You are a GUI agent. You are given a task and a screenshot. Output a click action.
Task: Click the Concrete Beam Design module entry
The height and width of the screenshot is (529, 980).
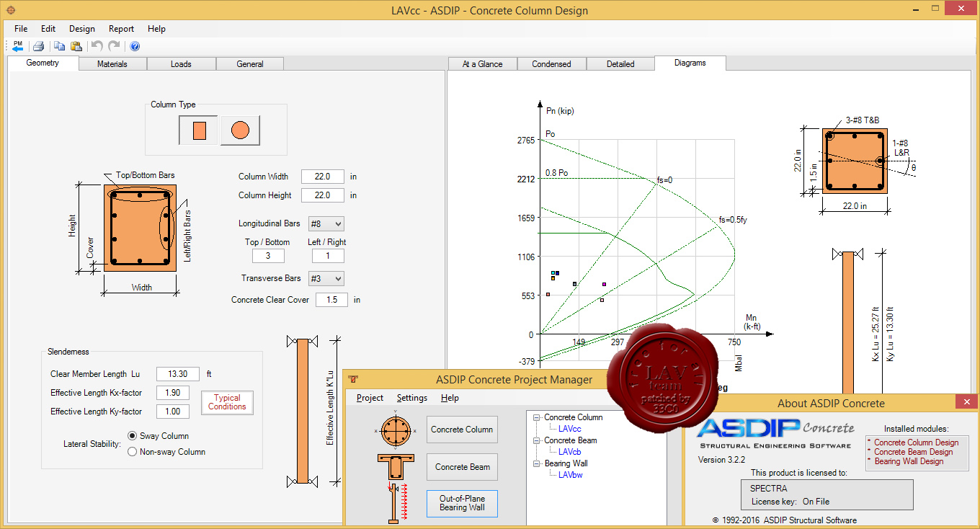[x=913, y=452]
